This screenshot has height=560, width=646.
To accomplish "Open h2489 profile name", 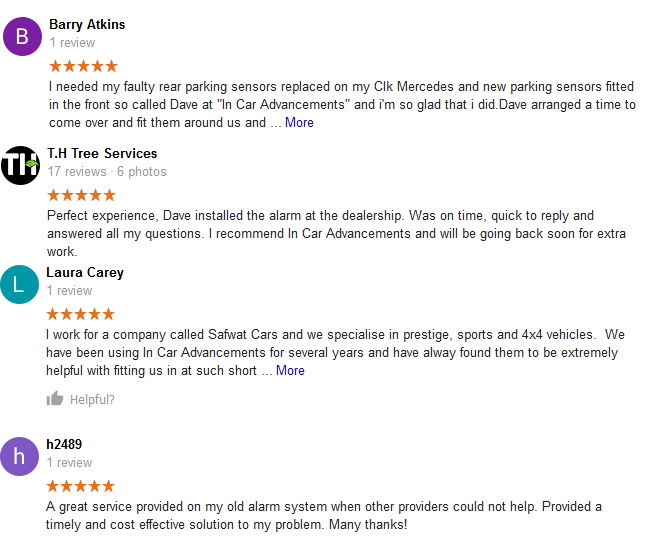I will point(64,444).
